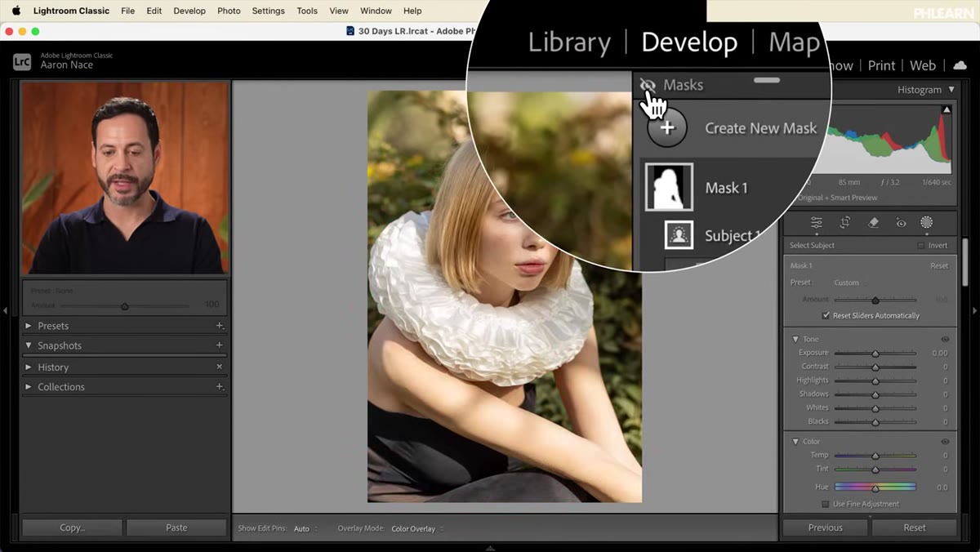Image resolution: width=980 pixels, height=552 pixels.
Task: Toggle the Masks panel eye icon
Action: pos(648,85)
